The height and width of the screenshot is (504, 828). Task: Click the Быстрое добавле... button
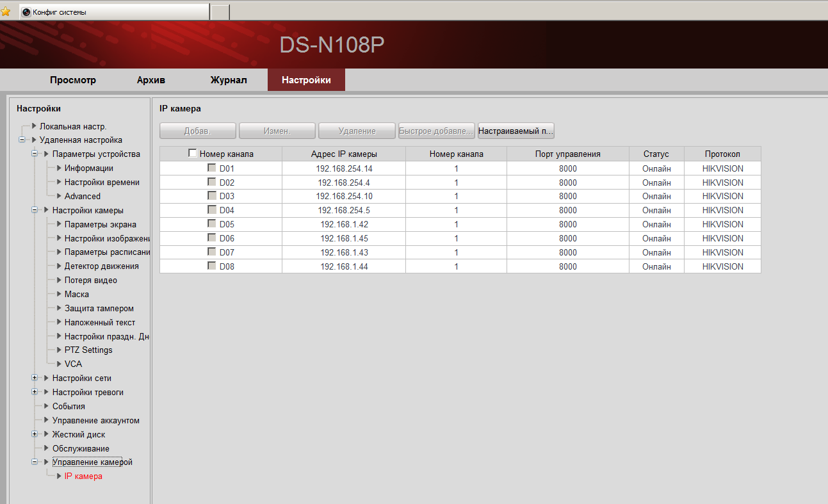pos(436,131)
